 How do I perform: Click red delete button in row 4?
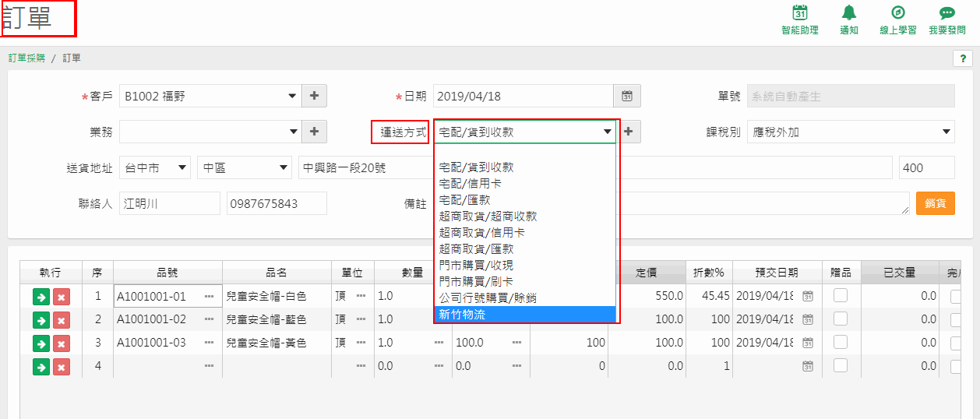click(62, 366)
